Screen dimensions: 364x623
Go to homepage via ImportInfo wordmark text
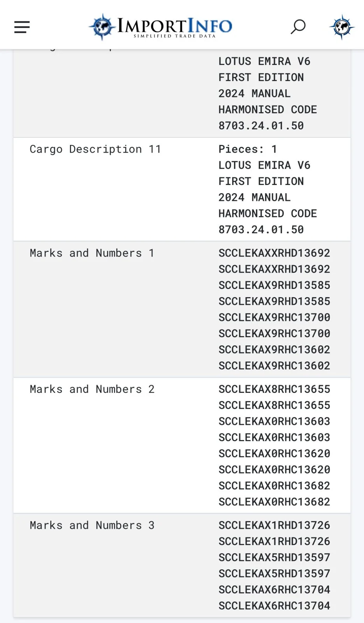pyautogui.click(x=175, y=26)
